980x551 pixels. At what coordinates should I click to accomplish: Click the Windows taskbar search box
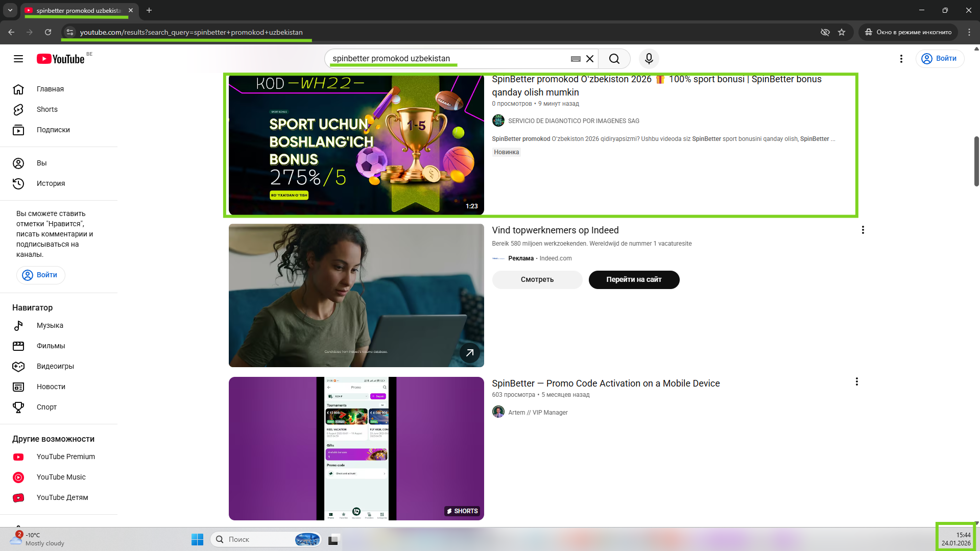(266, 539)
